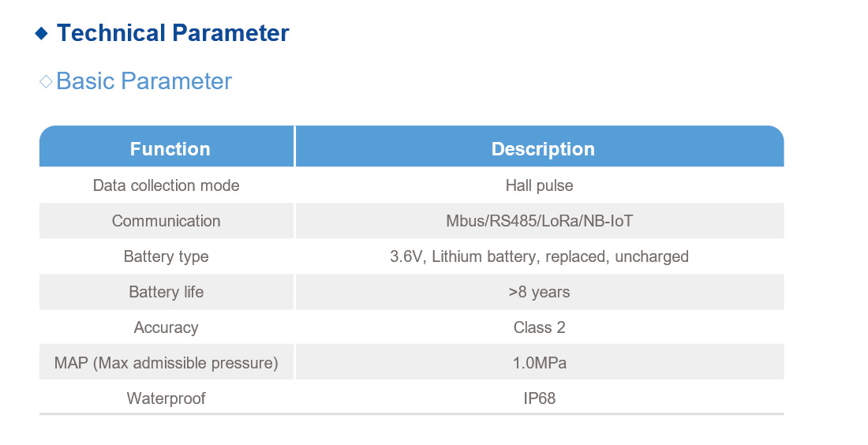
Task: Click the Mbus/RS485/LoRa/NB-IoT cell
Action: pos(539,221)
